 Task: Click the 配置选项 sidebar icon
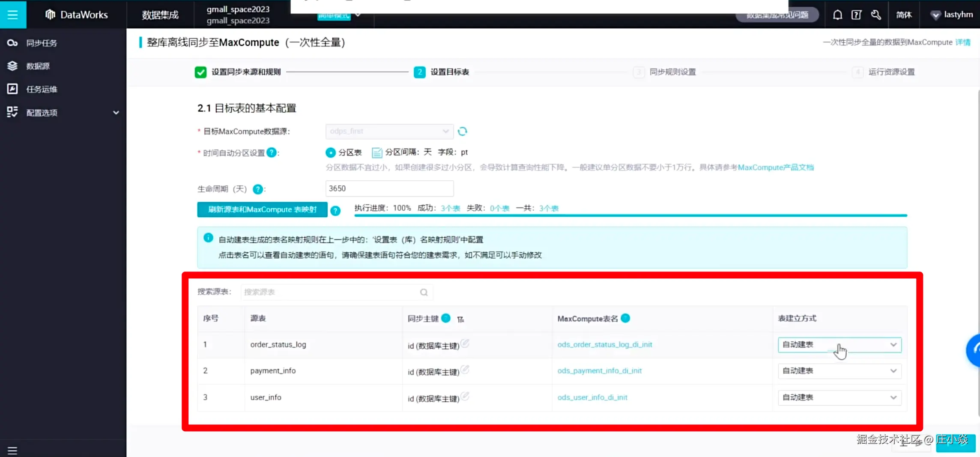[x=12, y=112]
